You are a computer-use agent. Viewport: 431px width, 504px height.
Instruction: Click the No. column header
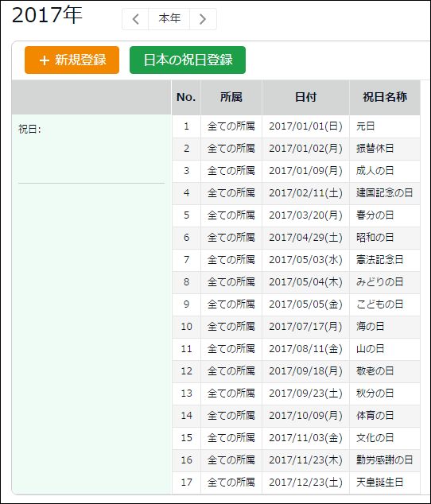[x=186, y=97]
